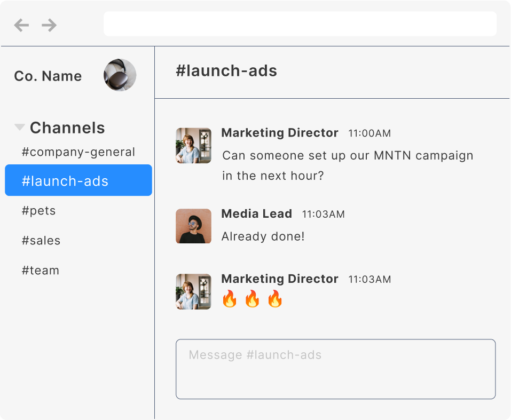Click the Media Lead profile photo

pos(193,226)
